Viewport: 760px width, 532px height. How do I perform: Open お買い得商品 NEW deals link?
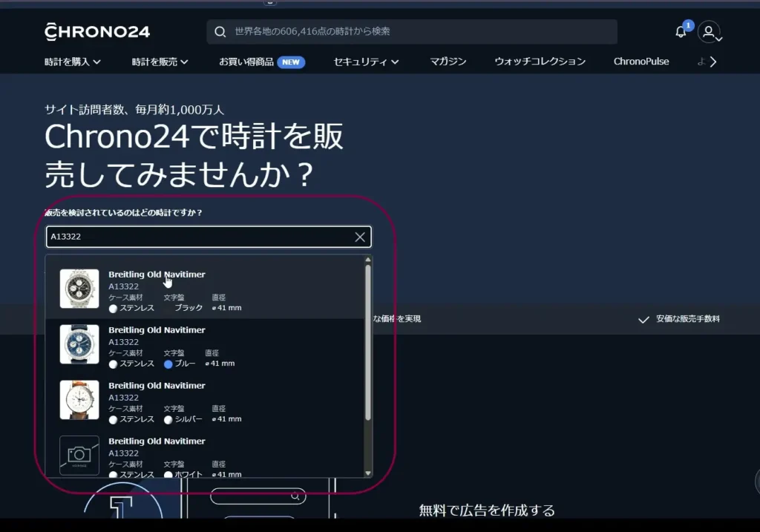tap(261, 62)
